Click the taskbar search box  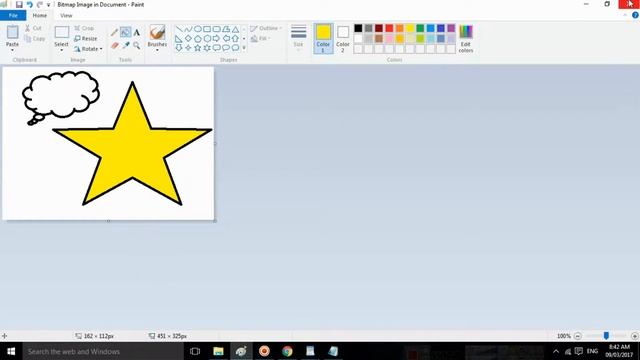tap(103, 351)
